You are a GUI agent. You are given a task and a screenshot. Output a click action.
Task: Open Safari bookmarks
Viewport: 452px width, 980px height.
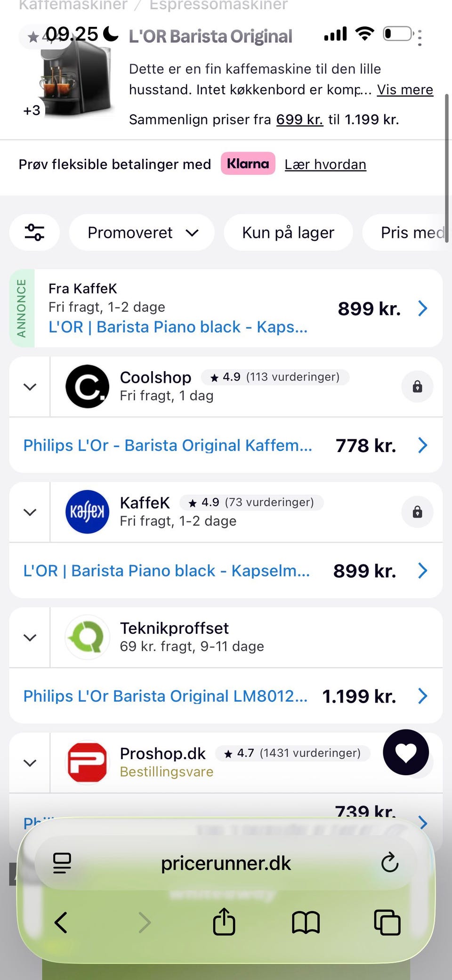click(306, 922)
